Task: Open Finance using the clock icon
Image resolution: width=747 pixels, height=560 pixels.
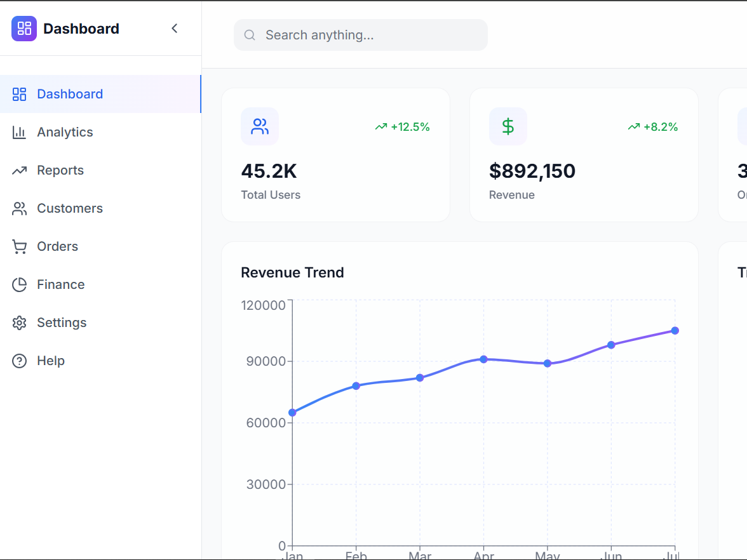Action: (19, 284)
